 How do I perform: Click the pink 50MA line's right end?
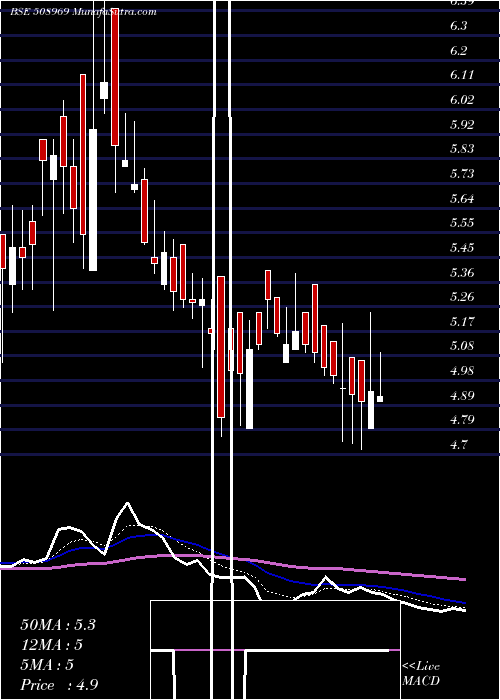(x=464, y=579)
